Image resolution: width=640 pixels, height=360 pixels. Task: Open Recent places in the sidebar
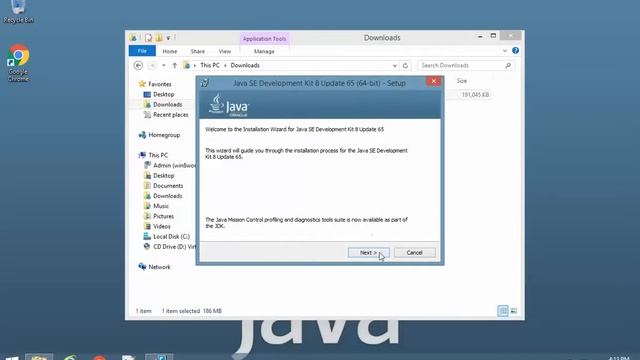[171, 115]
